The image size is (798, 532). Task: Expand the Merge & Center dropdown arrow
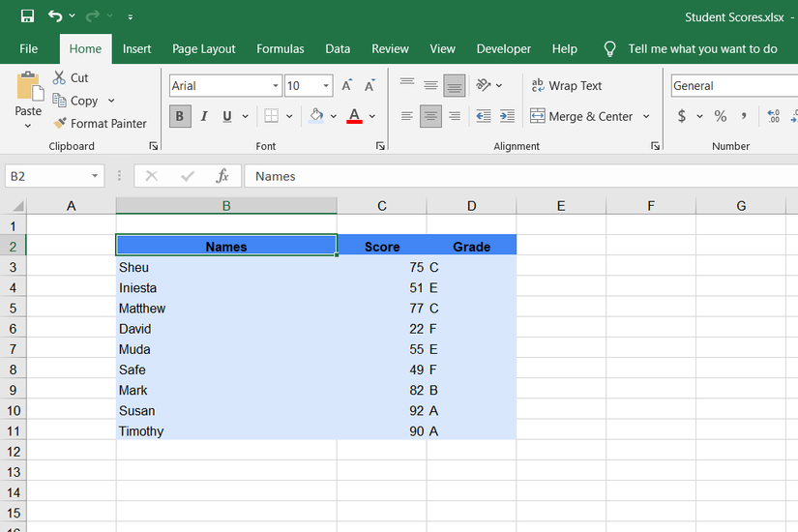[x=646, y=117]
